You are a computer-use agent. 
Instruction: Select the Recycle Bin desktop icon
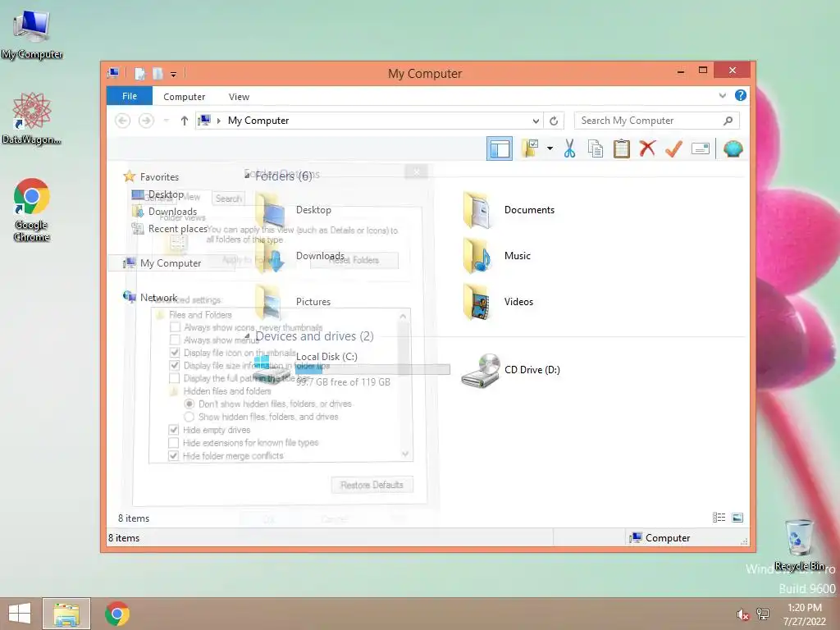coord(799,545)
